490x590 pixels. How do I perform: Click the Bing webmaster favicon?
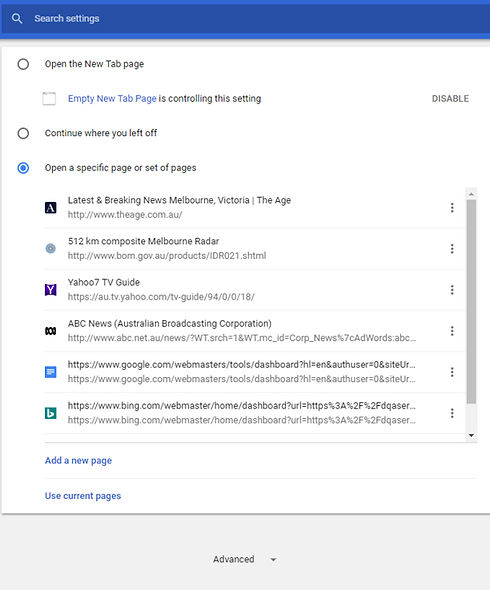[50, 413]
